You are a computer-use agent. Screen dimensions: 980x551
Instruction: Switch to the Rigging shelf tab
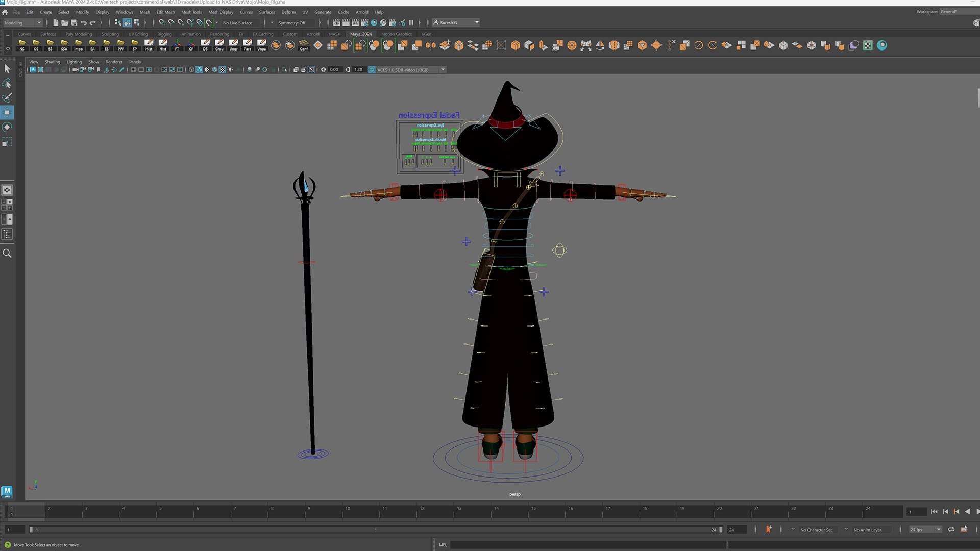(x=164, y=34)
